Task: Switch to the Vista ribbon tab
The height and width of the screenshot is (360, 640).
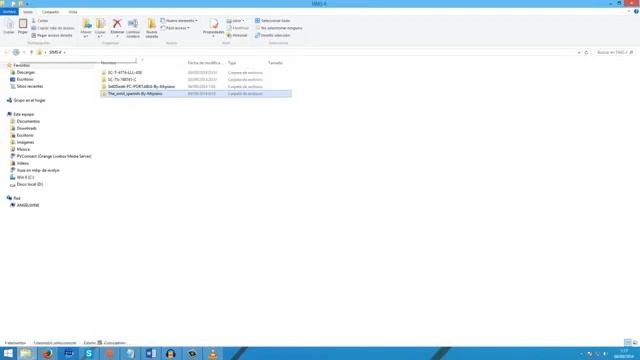Action: click(73, 12)
